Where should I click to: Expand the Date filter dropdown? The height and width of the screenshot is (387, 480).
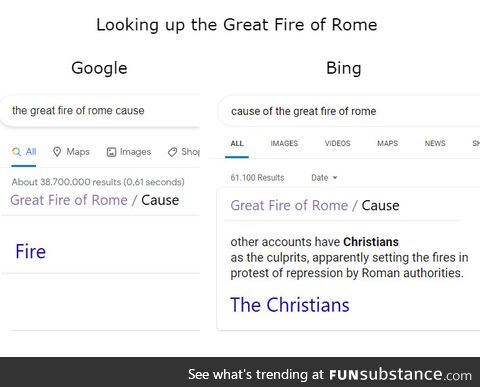point(324,178)
